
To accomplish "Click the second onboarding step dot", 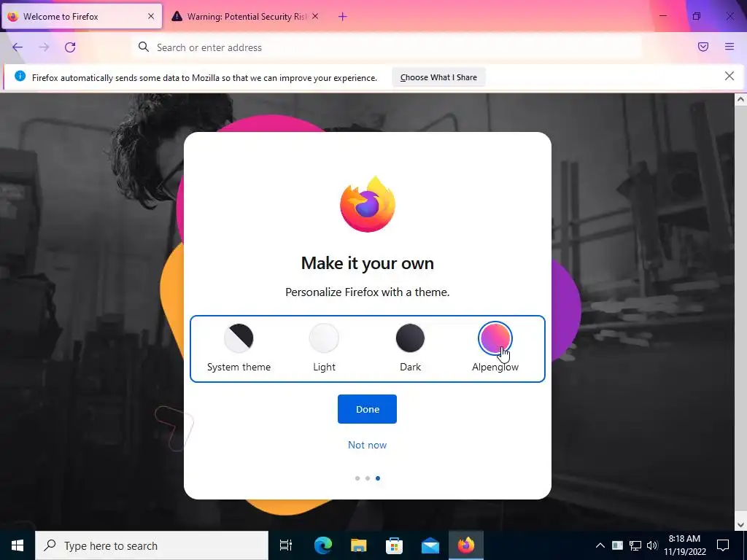I will (x=368, y=478).
